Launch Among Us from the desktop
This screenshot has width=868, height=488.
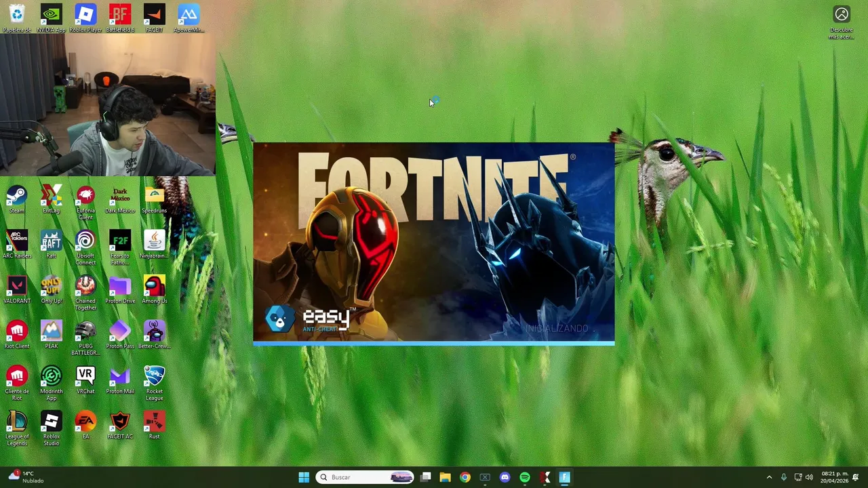pos(154,290)
